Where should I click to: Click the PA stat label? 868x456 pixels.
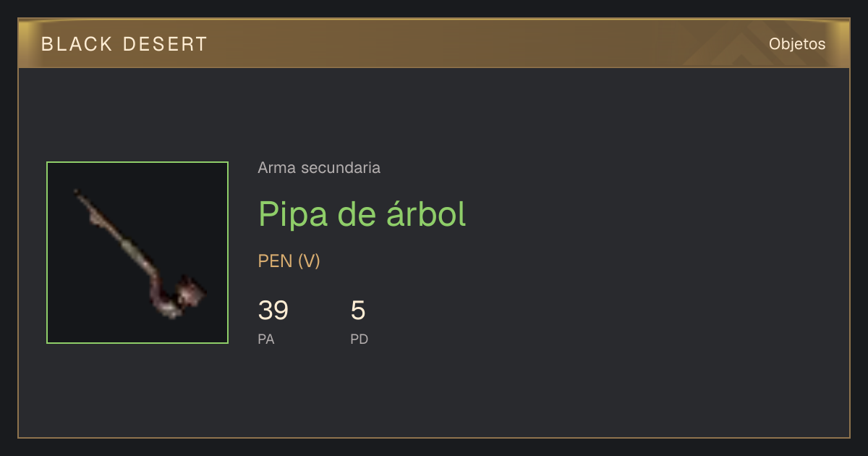(x=266, y=339)
